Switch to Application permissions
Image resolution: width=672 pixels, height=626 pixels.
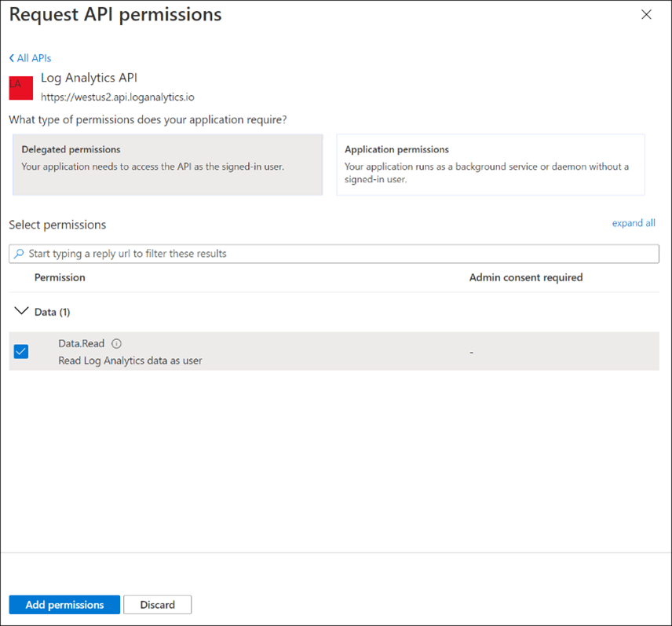click(490, 164)
